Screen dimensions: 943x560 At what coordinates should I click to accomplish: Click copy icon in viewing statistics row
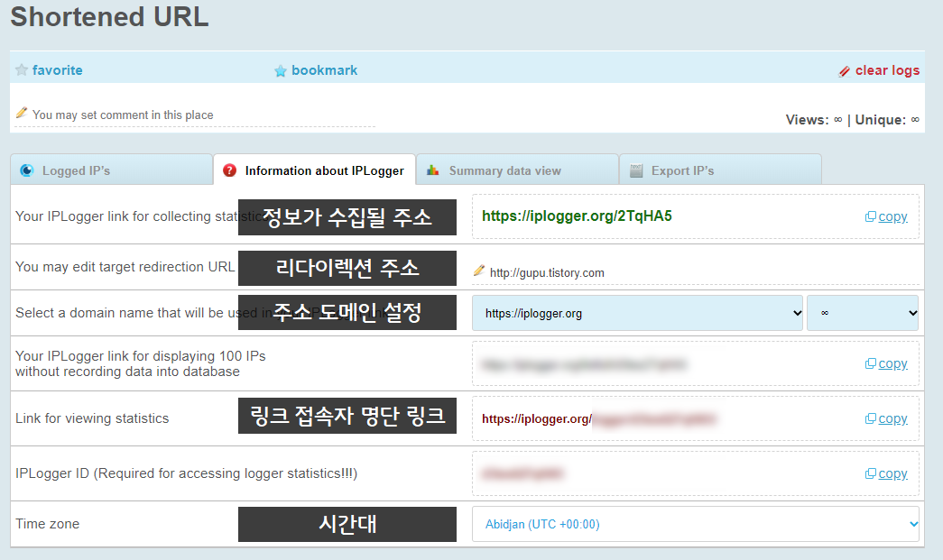(870, 418)
